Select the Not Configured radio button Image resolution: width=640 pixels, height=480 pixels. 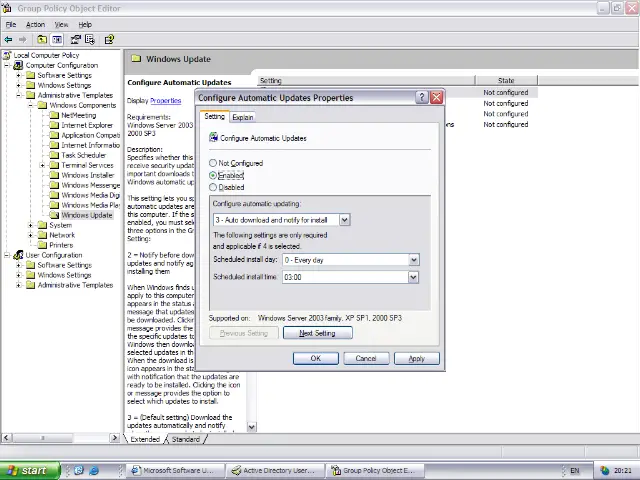(x=213, y=163)
